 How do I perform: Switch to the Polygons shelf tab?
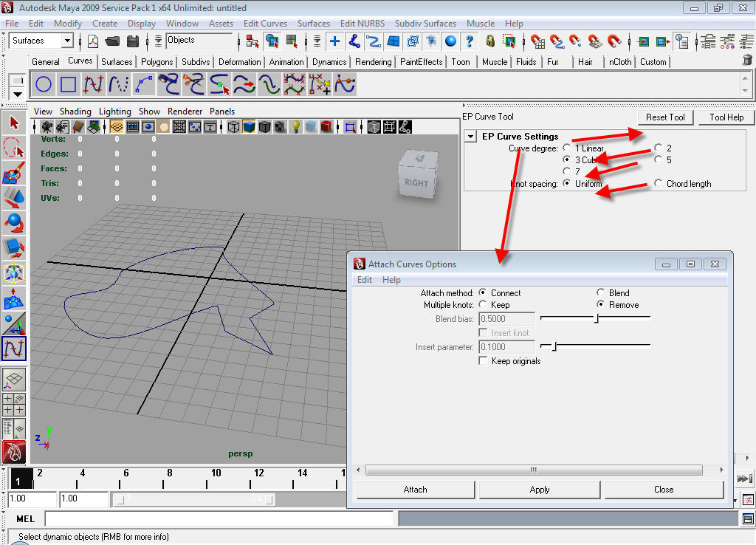tap(157, 62)
